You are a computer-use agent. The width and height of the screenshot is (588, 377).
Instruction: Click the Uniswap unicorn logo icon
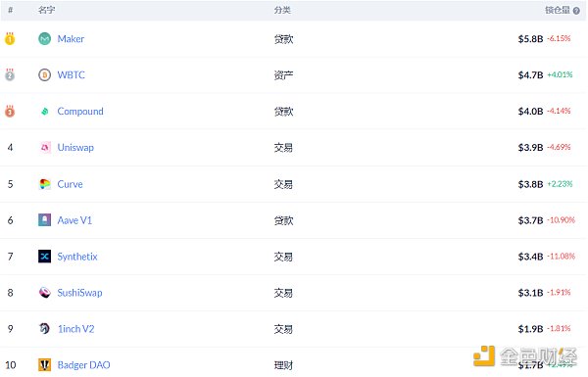pyautogui.click(x=45, y=147)
